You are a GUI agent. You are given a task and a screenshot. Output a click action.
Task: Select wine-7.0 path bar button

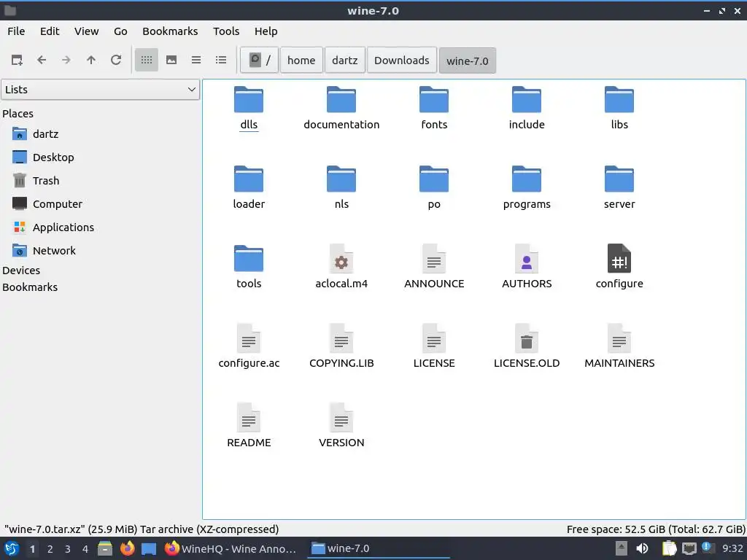click(468, 61)
